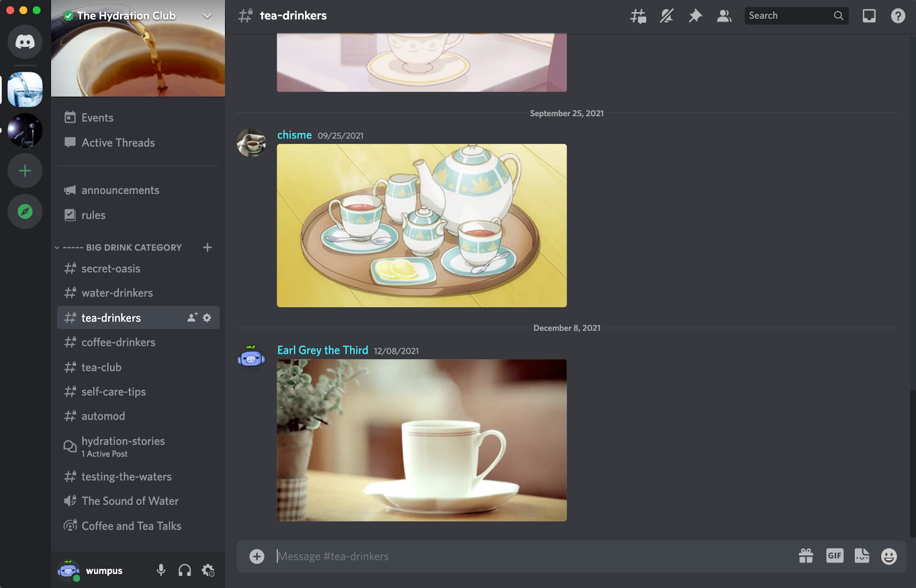Viewport: 916px width, 588px height.
Task: Select the Hydration Club server icon
Action: pyautogui.click(x=25, y=90)
